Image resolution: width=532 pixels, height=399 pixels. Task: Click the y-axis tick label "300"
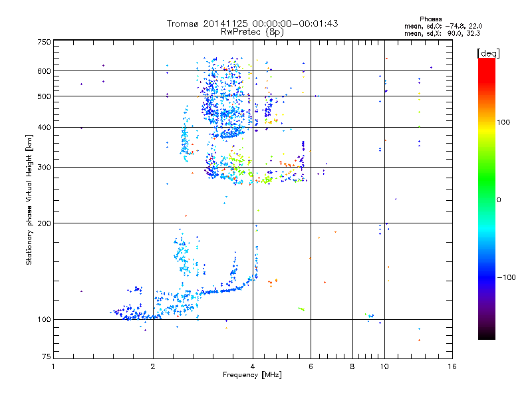tap(44, 168)
